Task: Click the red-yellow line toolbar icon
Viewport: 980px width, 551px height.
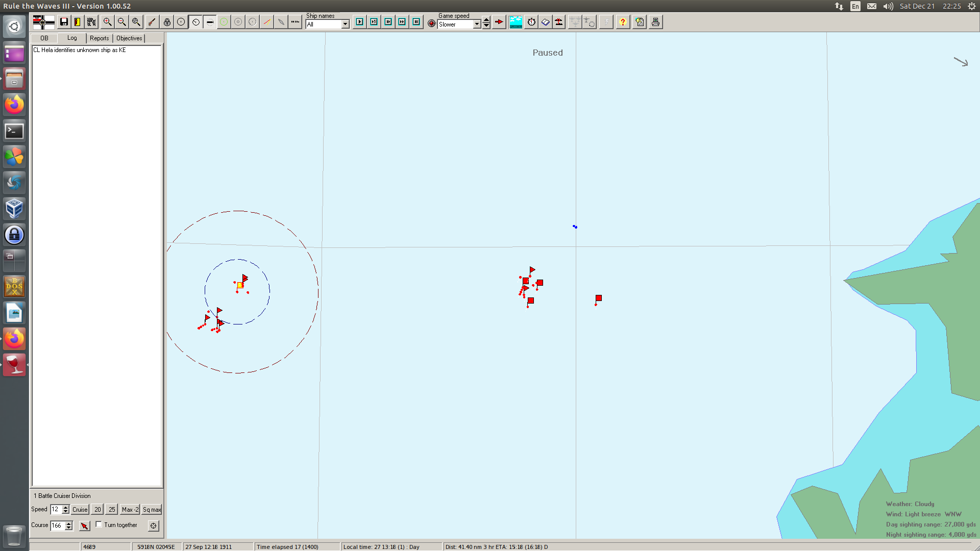Action: [267, 22]
